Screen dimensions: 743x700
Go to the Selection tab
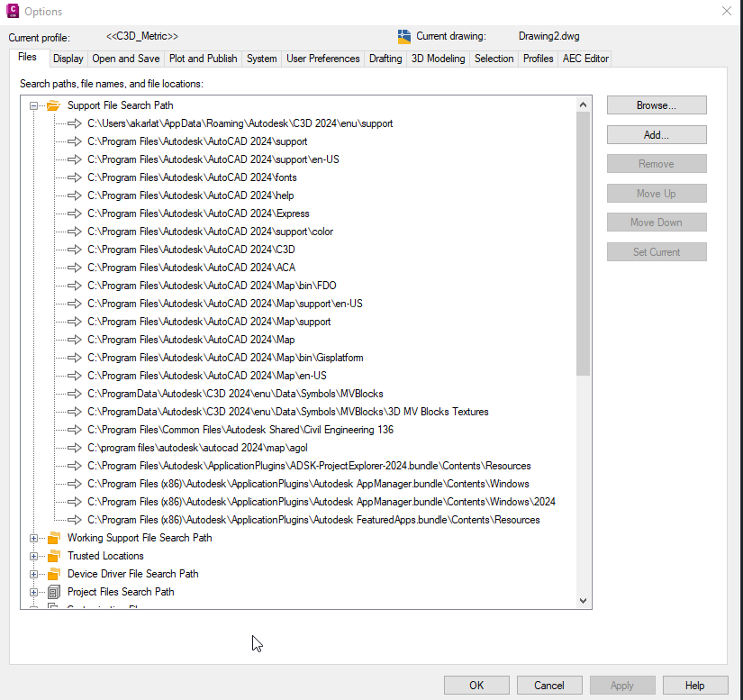[x=494, y=59]
